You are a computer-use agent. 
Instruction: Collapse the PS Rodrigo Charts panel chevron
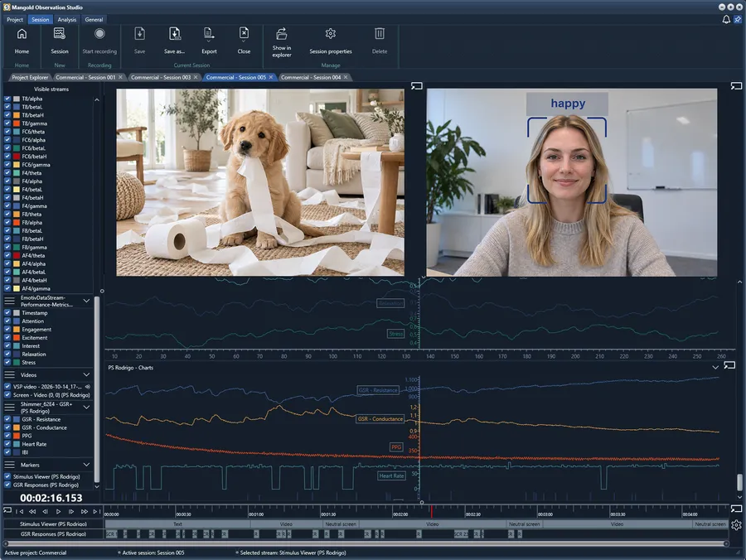pyautogui.click(x=715, y=367)
